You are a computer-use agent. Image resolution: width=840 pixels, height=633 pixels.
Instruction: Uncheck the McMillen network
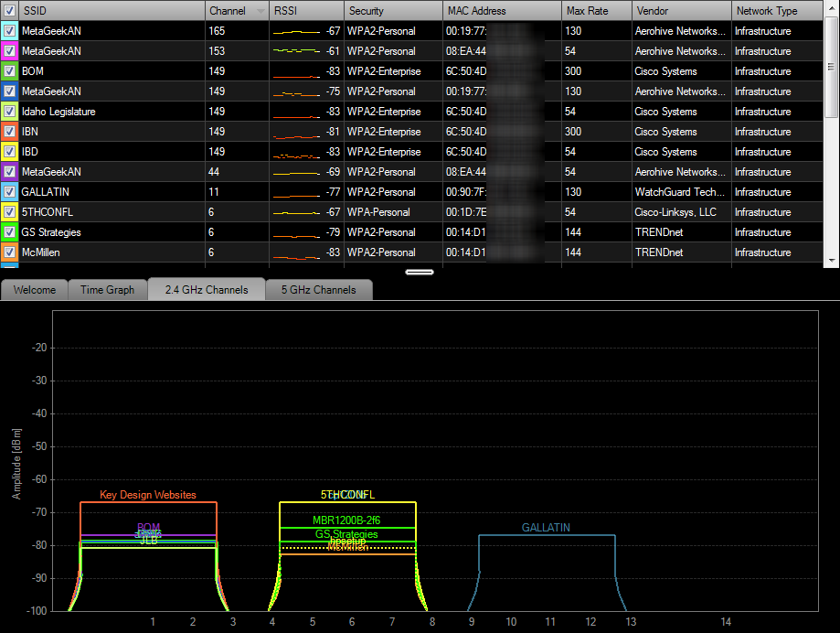[11, 252]
